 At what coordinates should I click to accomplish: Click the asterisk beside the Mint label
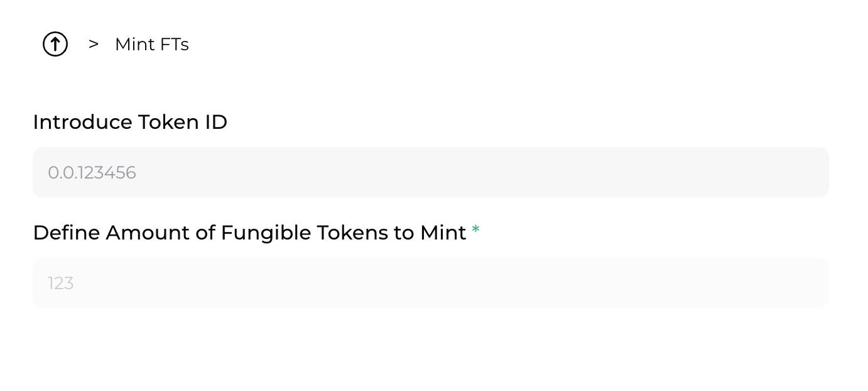point(475,231)
